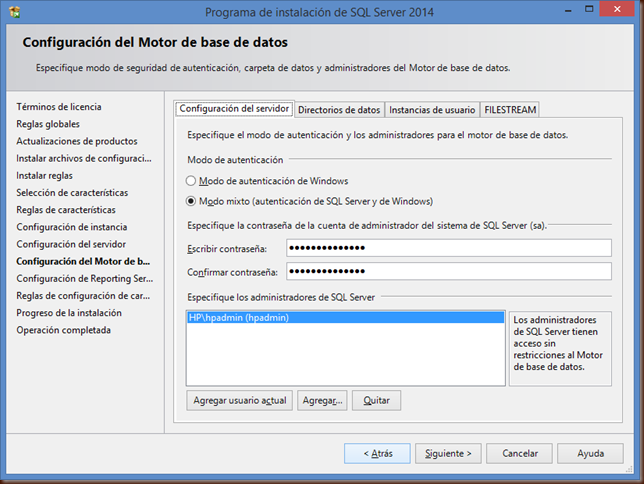Image resolution: width=644 pixels, height=484 pixels.
Task: Click Configuración de instancia step
Action: coord(72,227)
